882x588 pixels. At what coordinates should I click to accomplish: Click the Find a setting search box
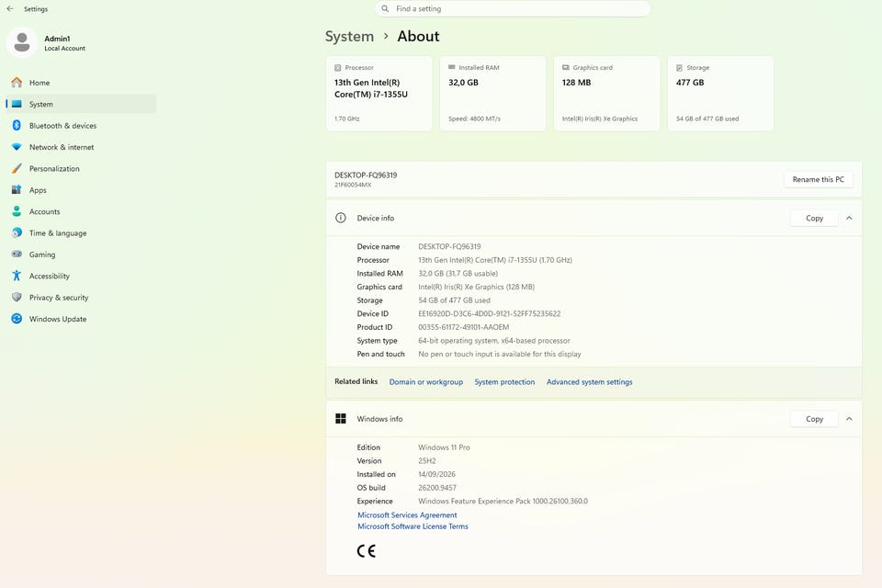513,9
